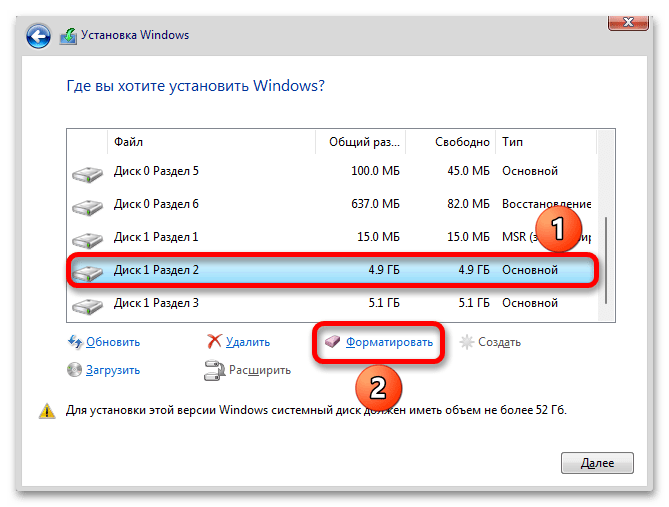
Task: Select the row Диск 0 Раздел 6
Action: click(x=332, y=204)
